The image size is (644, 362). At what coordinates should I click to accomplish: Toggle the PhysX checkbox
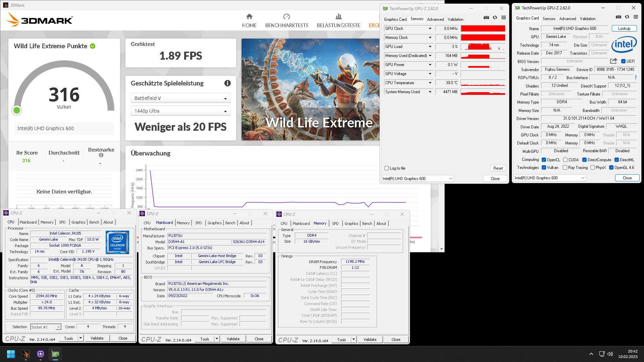point(592,168)
